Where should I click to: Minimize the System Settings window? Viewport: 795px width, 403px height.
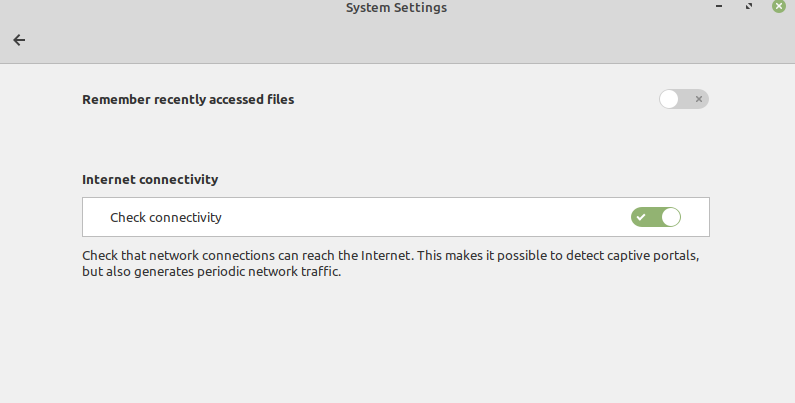pos(718,7)
